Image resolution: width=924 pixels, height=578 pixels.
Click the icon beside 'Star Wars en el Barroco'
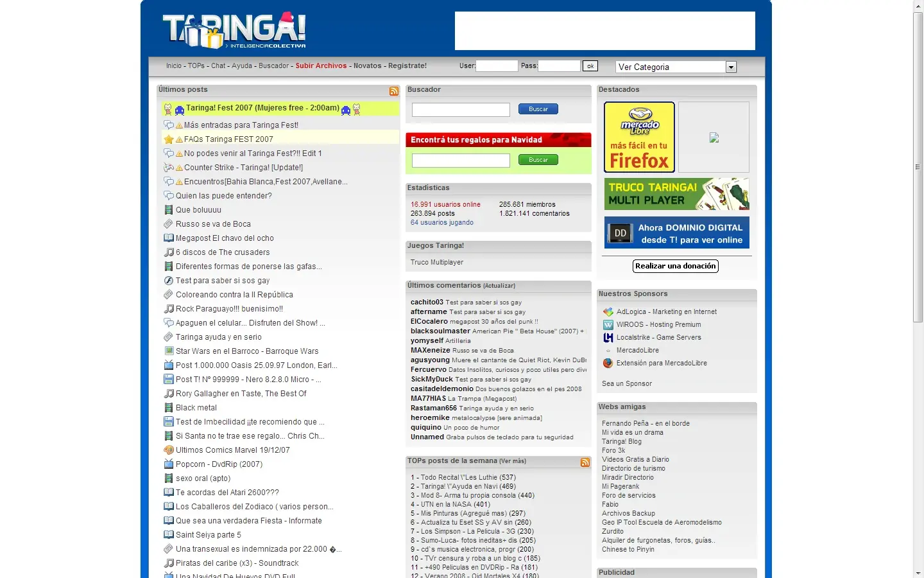coord(169,351)
